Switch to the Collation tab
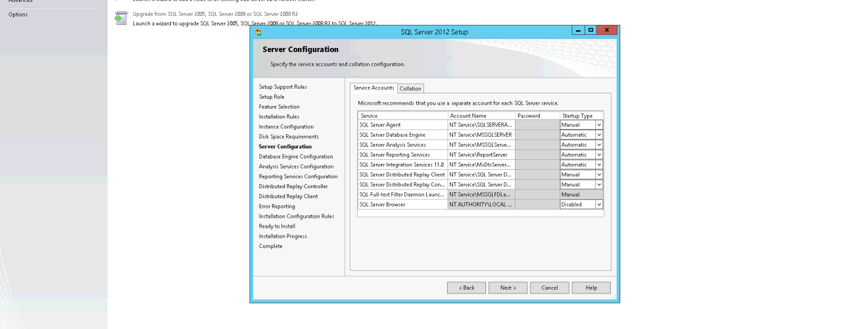The image size is (868, 329). 410,89
